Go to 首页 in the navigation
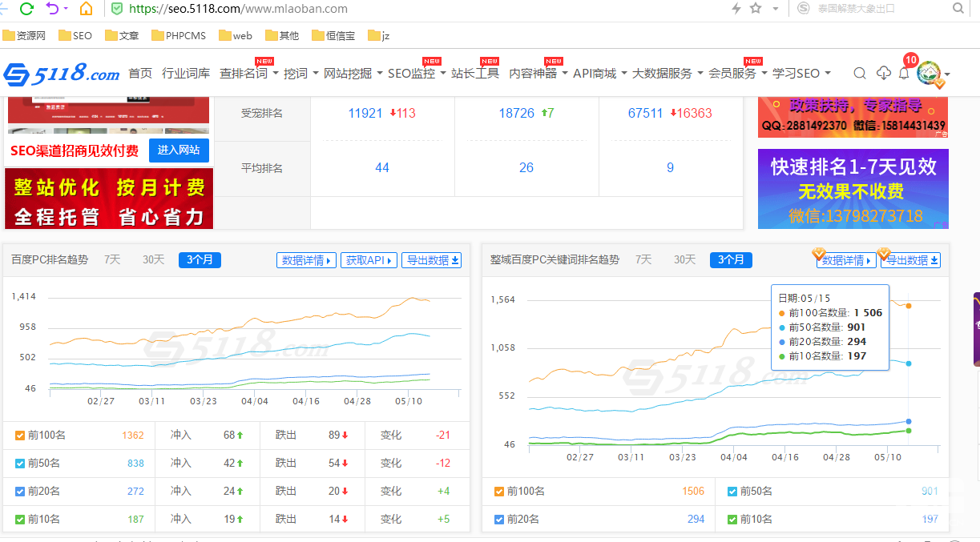Viewport: 980px width, 542px height. 140,74
